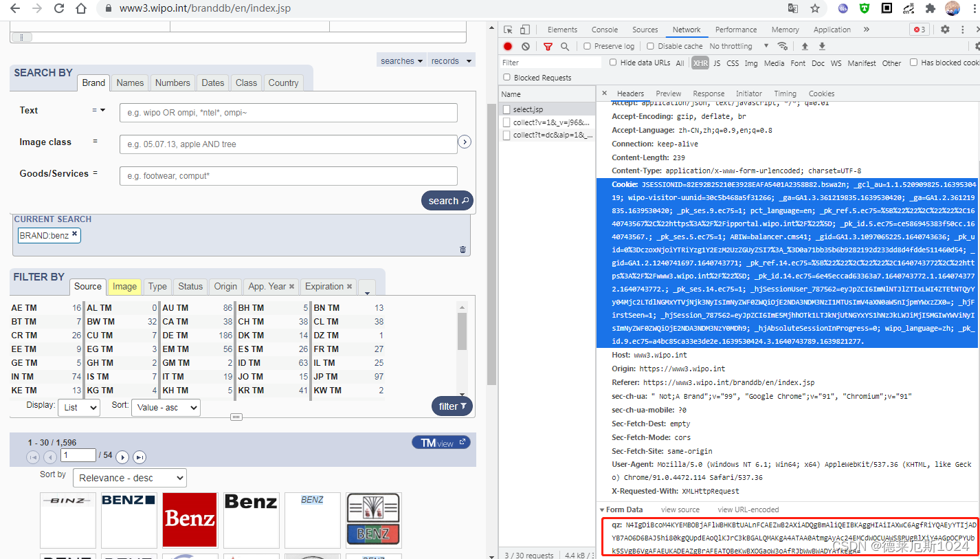
Task: Open the searches dropdown
Action: pyautogui.click(x=402, y=61)
